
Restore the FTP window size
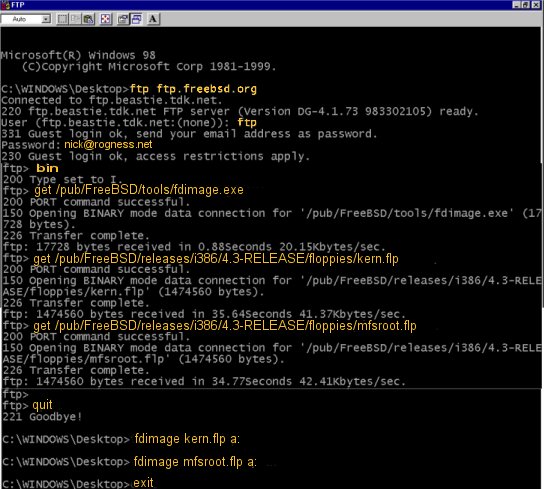click(x=526, y=5)
